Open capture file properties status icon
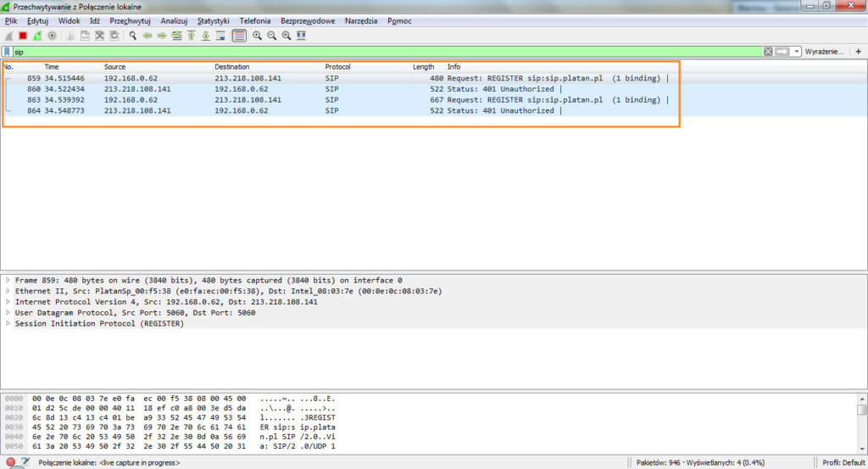The height and width of the screenshot is (469, 868). [25, 462]
